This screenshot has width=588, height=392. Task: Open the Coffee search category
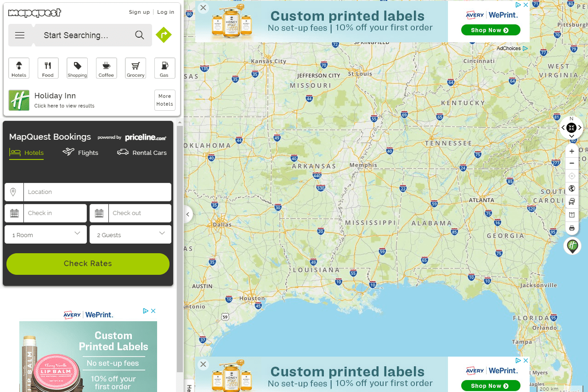pyautogui.click(x=106, y=68)
